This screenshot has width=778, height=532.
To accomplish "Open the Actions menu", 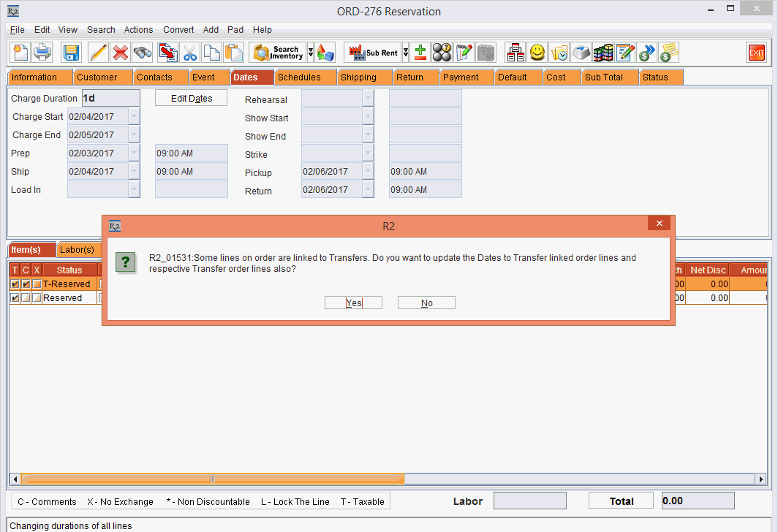I will 138,30.
